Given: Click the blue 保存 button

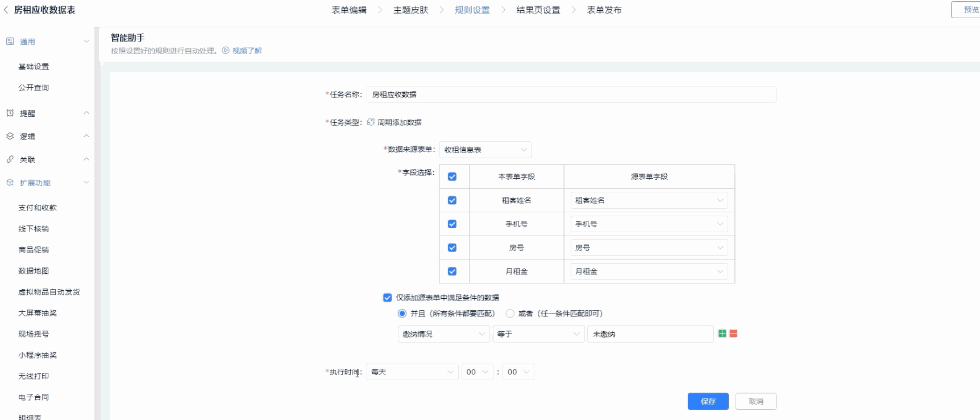Looking at the screenshot, I should tap(708, 401).
